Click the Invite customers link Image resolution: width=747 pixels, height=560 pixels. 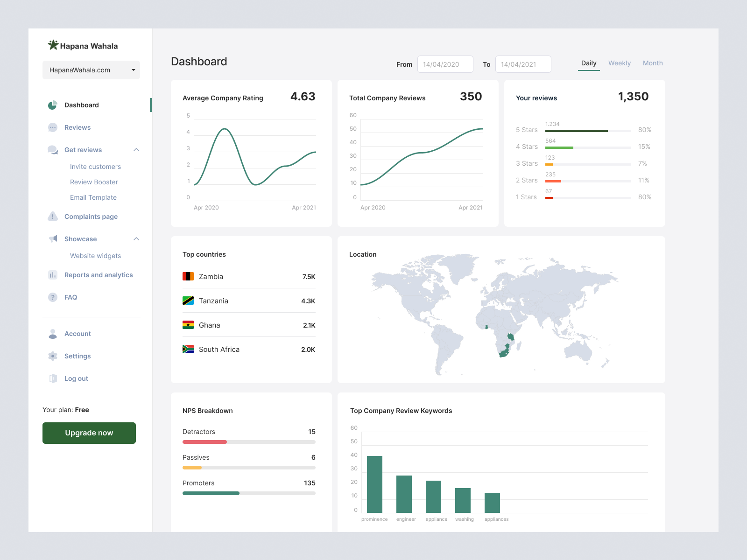click(x=95, y=166)
